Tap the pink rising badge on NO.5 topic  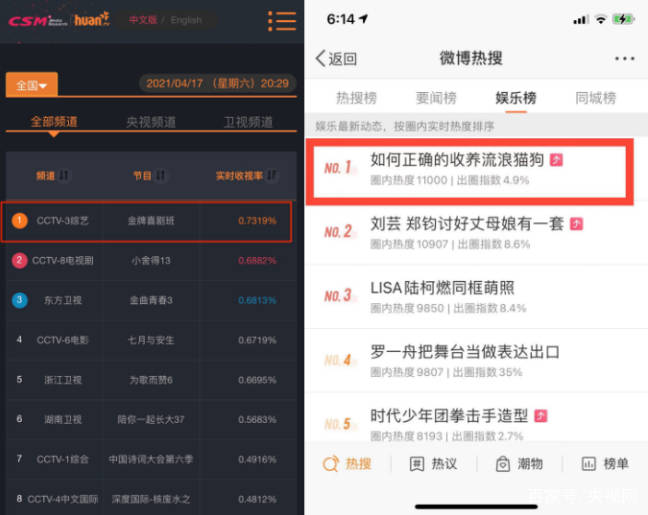[x=541, y=415]
